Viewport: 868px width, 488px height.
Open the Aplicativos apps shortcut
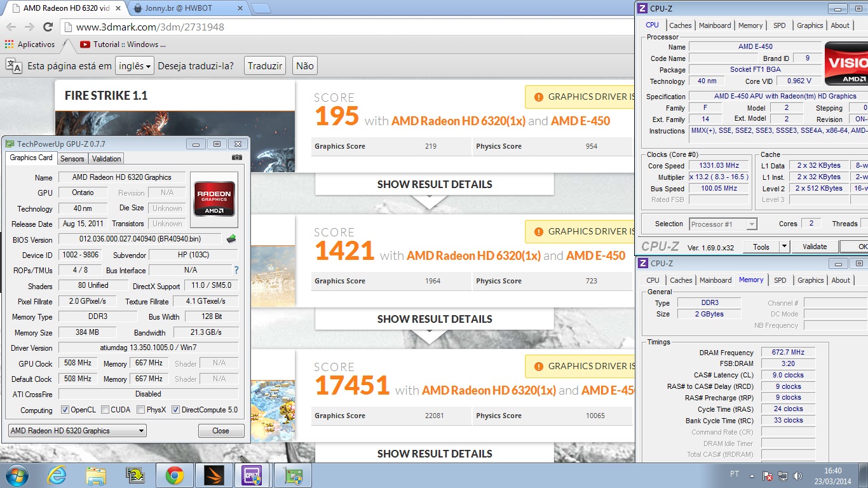click(x=30, y=44)
